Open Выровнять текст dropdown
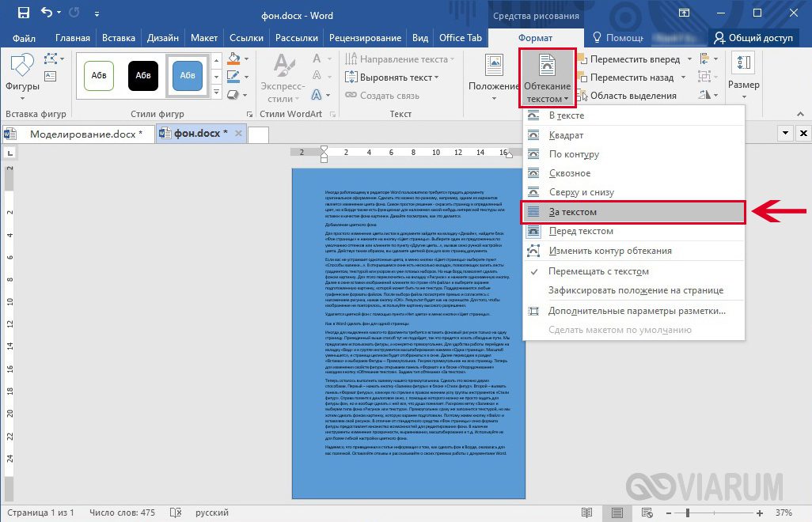812x522 pixels. coord(392,77)
